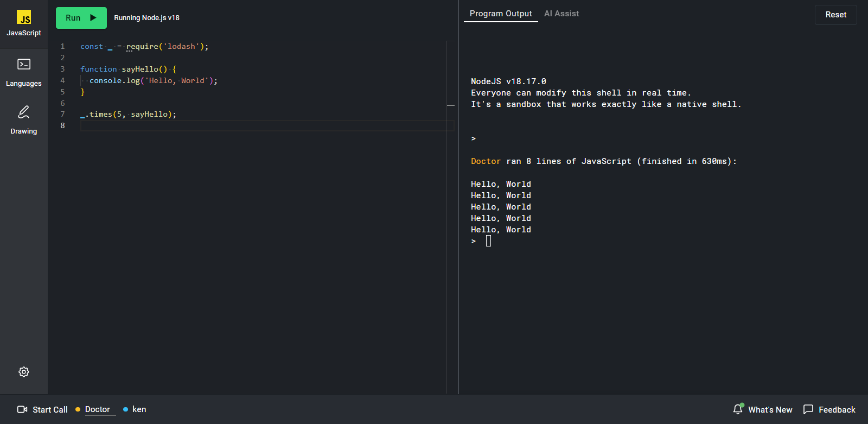Viewport: 868px width, 424px height.
Task: Open the settings gear icon
Action: pyautogui.click(x=24, y=372)
